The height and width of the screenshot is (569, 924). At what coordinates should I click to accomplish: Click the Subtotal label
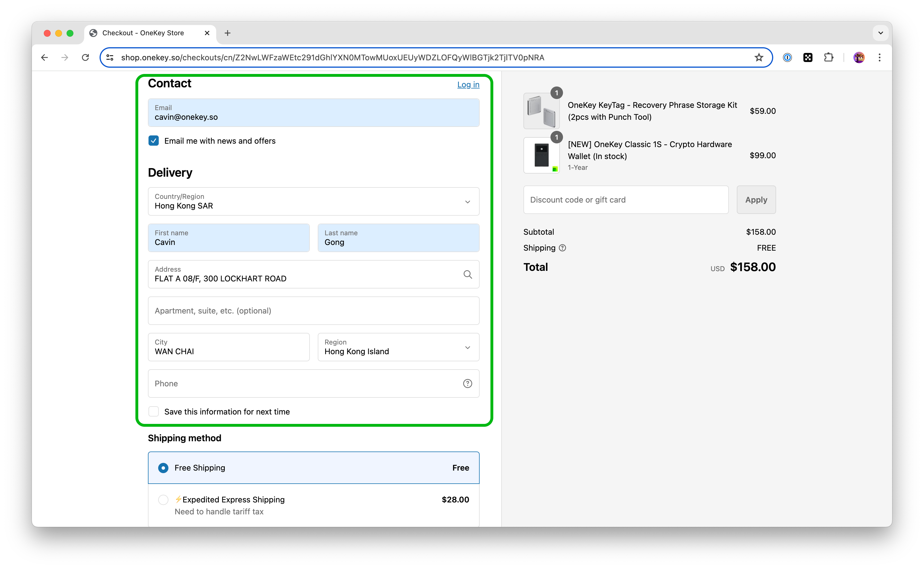click(538, 232)
